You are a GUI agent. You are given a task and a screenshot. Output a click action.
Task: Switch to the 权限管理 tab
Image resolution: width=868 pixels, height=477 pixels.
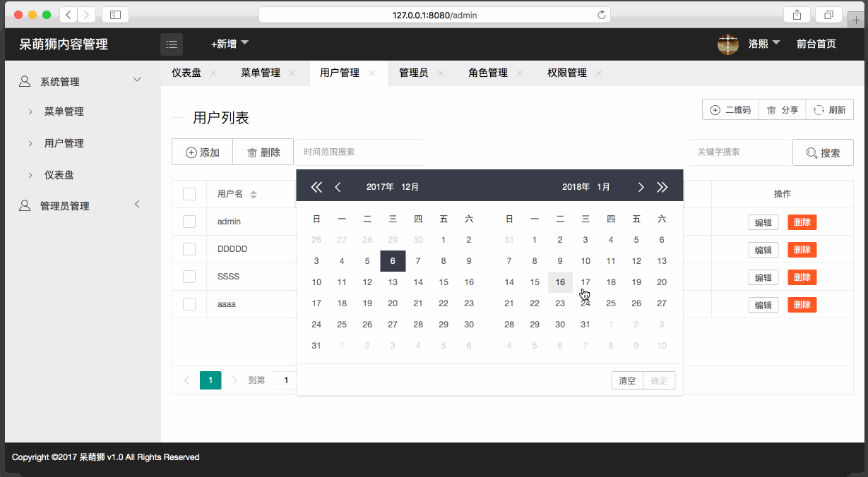tap(567, 73)
